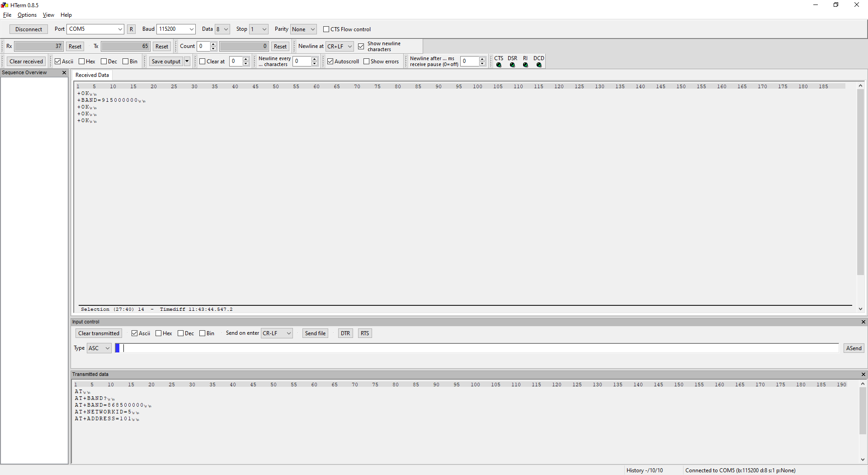The image size is (868, 475).
Task: Click the DCD status LED indicator
Action: [539, 65]
